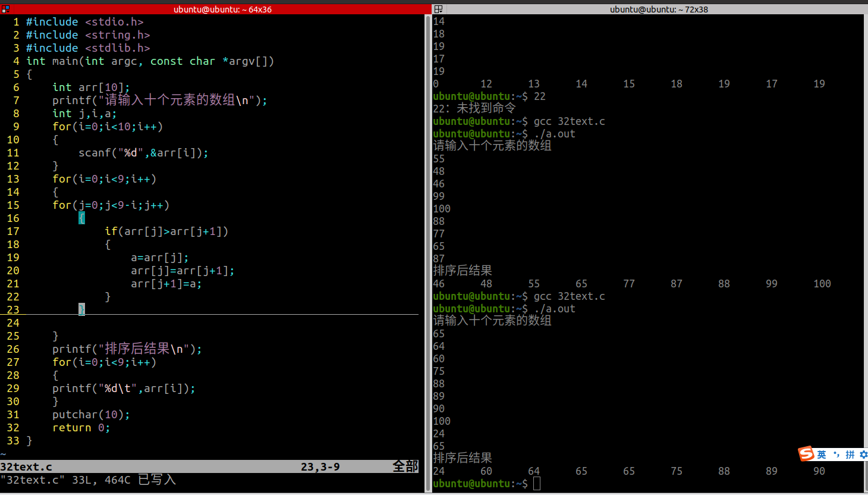
Task: Click the vim cursor on line 23
Action: 81,309
